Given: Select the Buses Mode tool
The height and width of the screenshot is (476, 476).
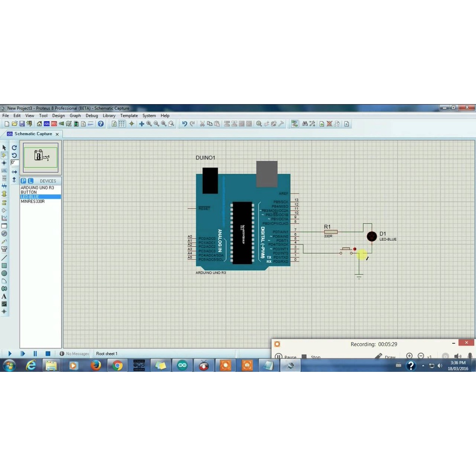Looking at the screenshot, I should pos(4,186).
